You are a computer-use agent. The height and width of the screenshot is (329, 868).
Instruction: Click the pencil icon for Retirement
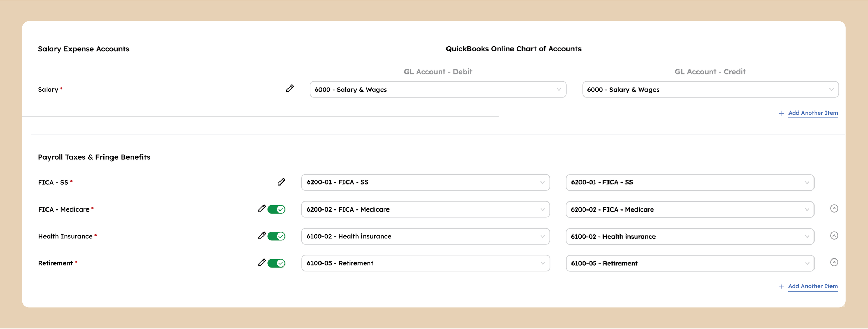pyautogui.click(x=262, y=262)
